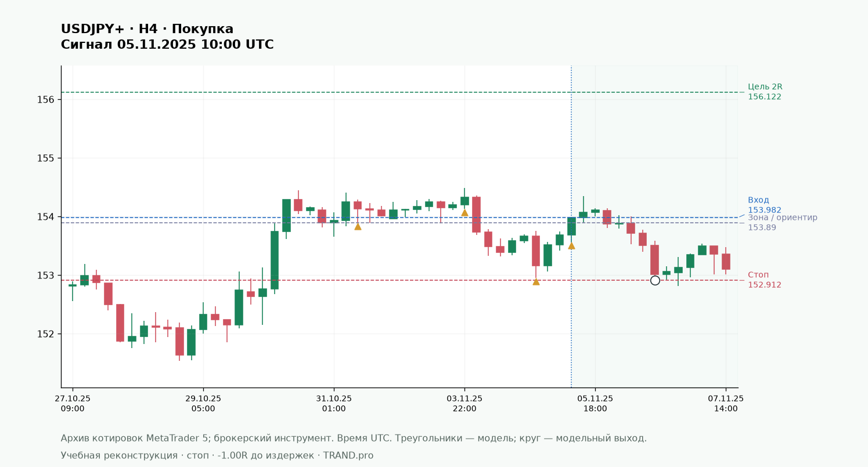Select the "07.11.25 14:00" time axis label
868x467 pixels.
[726, 404]
